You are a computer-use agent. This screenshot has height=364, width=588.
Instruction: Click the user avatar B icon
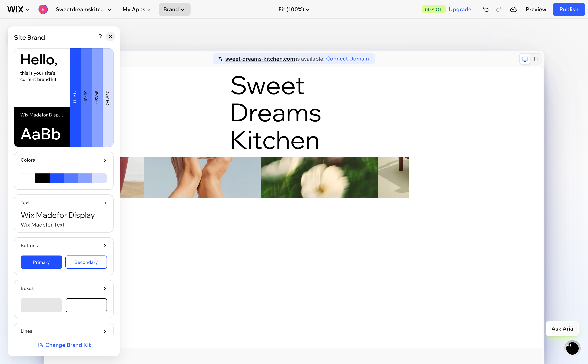coord(43,9)
